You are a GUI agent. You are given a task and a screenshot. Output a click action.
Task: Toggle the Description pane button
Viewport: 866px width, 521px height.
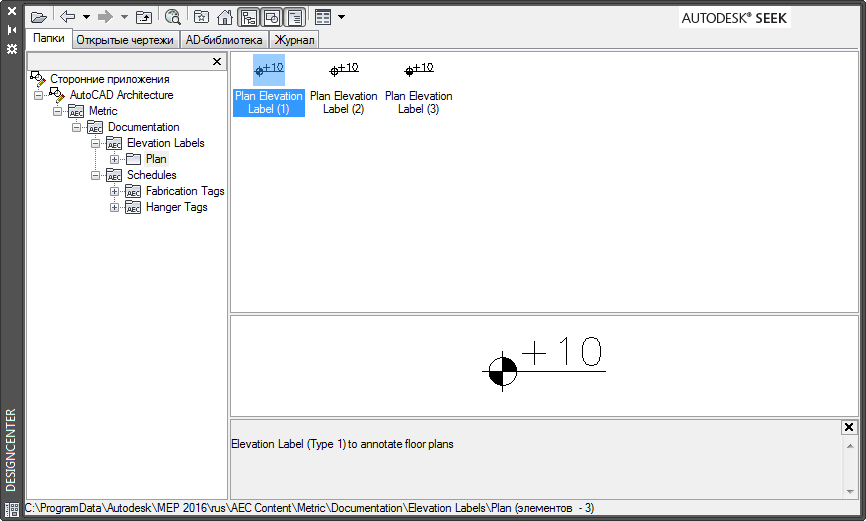[295, 18]
